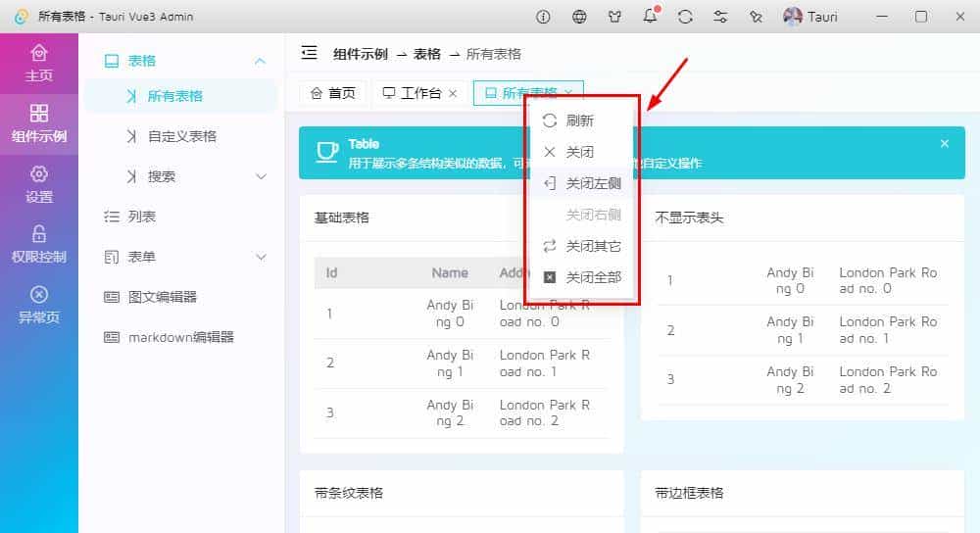Select 组件示例 in the left sidebar
Screen dimensions: 980x533
coord(39,124)
